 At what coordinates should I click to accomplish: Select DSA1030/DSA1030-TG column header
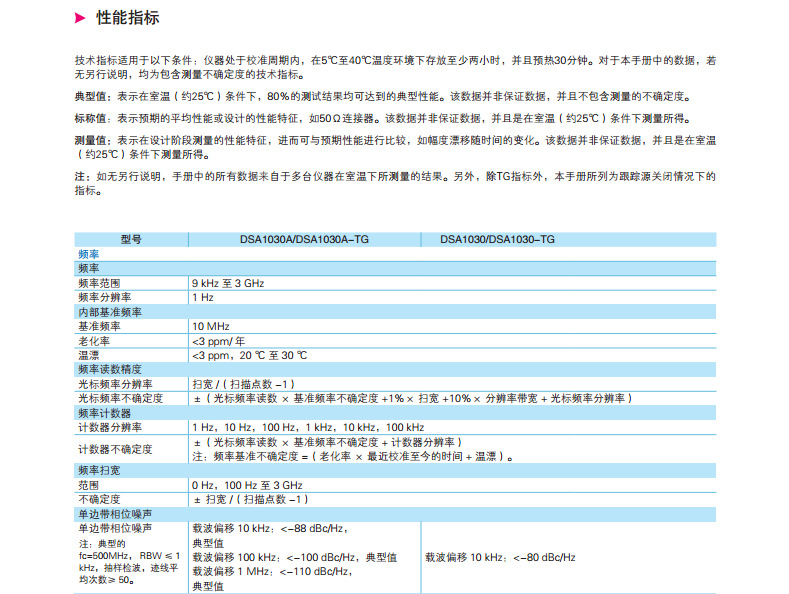click(497, 240)
